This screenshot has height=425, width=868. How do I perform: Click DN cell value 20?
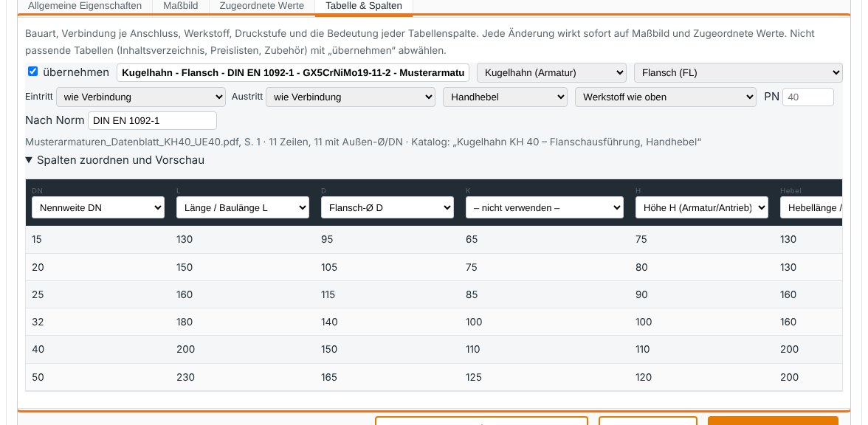38,267
